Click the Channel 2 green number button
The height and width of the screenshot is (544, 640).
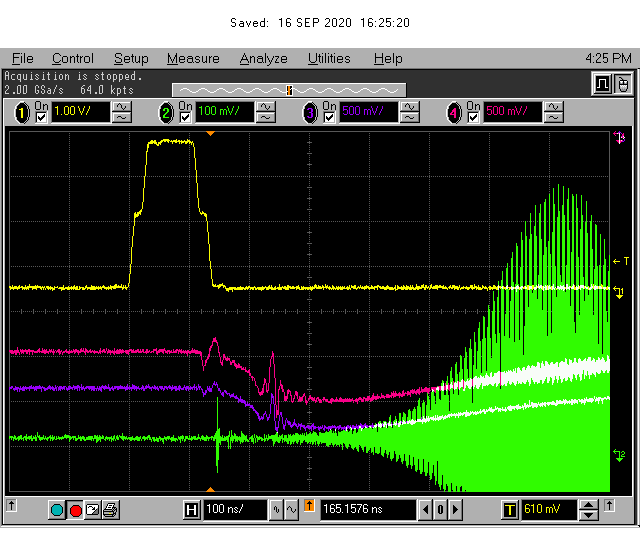tap(166, 113)
